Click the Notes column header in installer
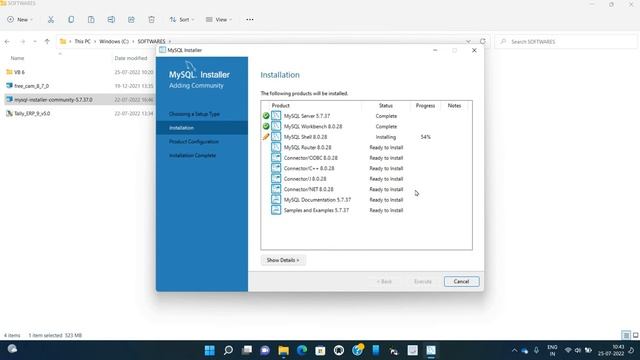Viewport: 640px width, 360px height. point(454,106)
